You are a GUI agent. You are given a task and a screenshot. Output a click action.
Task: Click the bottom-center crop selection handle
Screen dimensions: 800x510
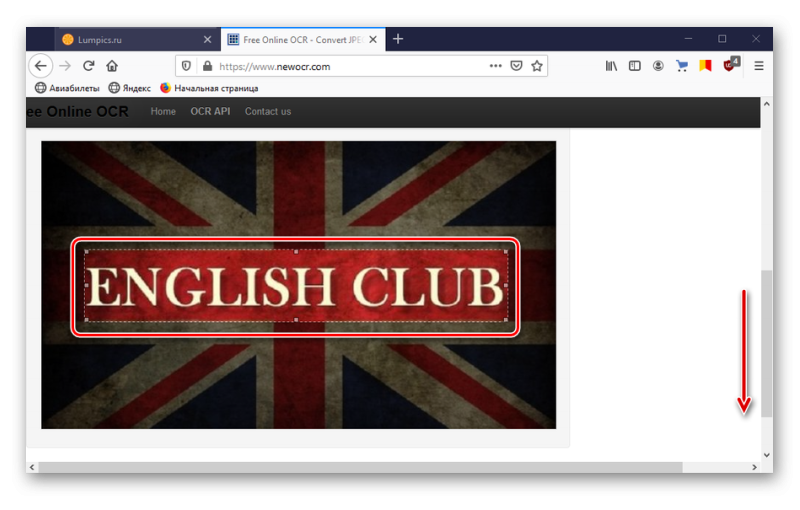[x=296, y=320]
